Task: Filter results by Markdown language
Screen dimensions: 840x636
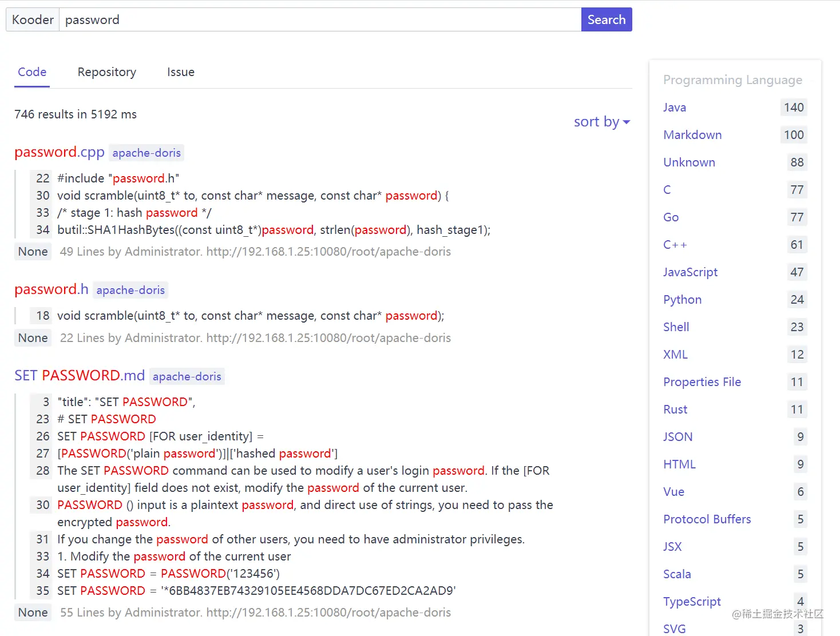Action: point(692,135)
